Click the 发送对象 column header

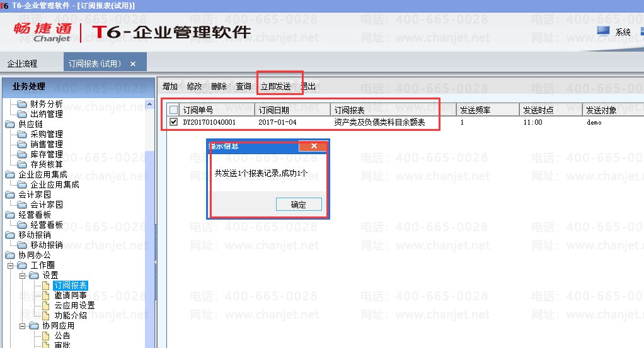point(613,110)
